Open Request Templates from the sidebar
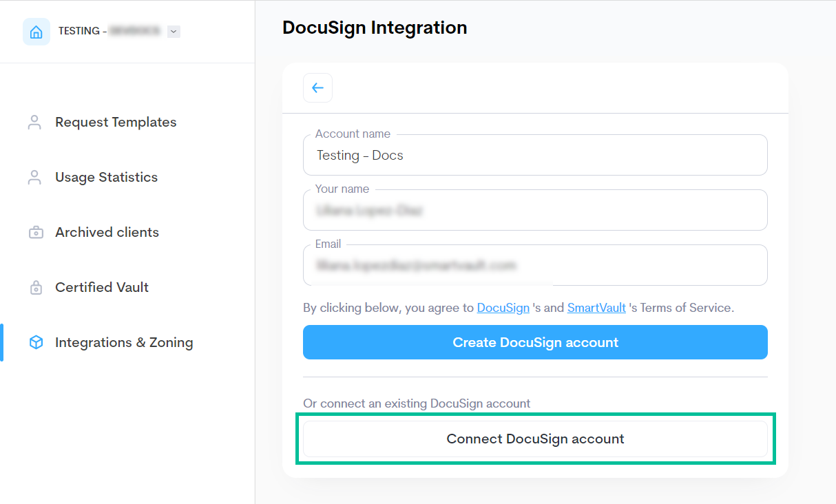 coord(115,122)
